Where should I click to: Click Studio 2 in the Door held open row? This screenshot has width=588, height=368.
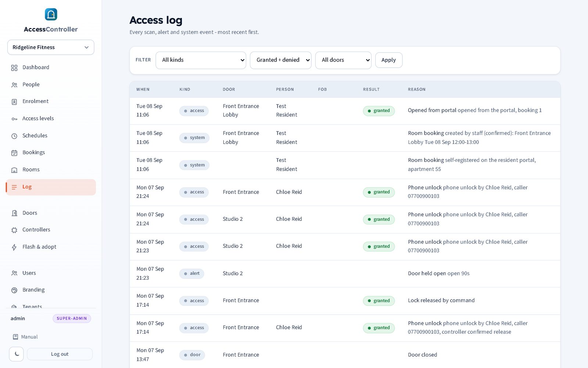point(233,273)
